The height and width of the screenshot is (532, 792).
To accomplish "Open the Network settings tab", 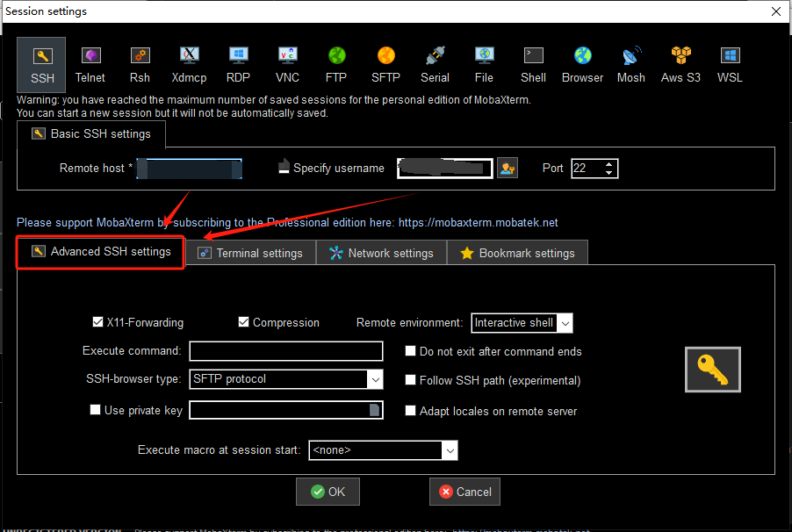I will pyautogui.click(x=381, y=253).
